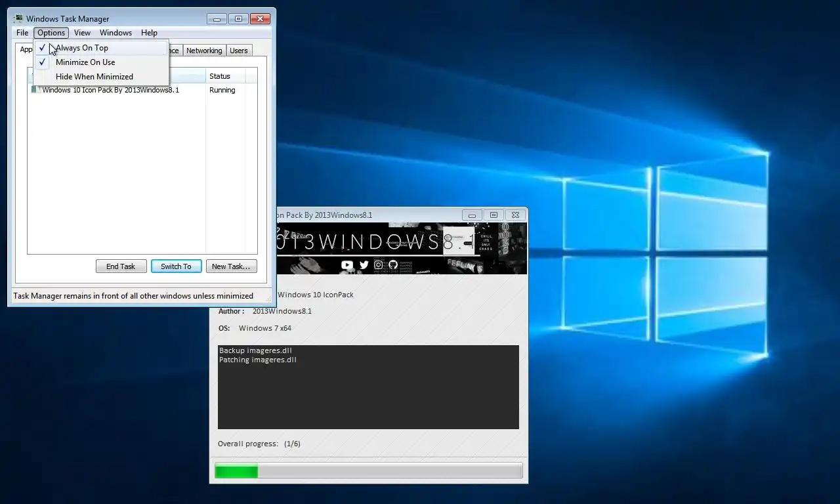This screenshot has height=504, width=840.
Task: Open the GitHub icon in the banner
Action: coord(393,265)
